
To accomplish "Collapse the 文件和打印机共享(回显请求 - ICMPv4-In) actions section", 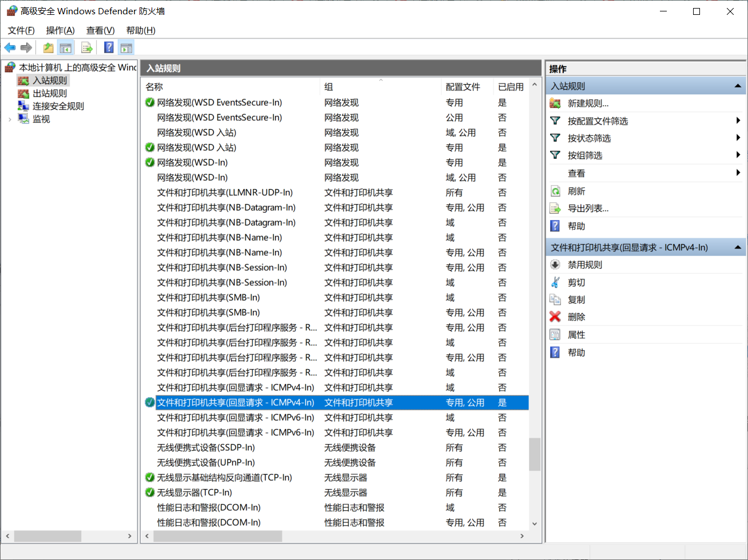I will pyautogui.click(x=738, y=247).
